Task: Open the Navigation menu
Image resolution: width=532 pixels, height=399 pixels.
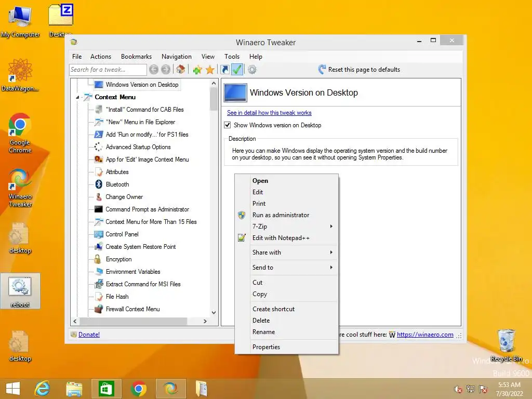Action: pos(177,57)
